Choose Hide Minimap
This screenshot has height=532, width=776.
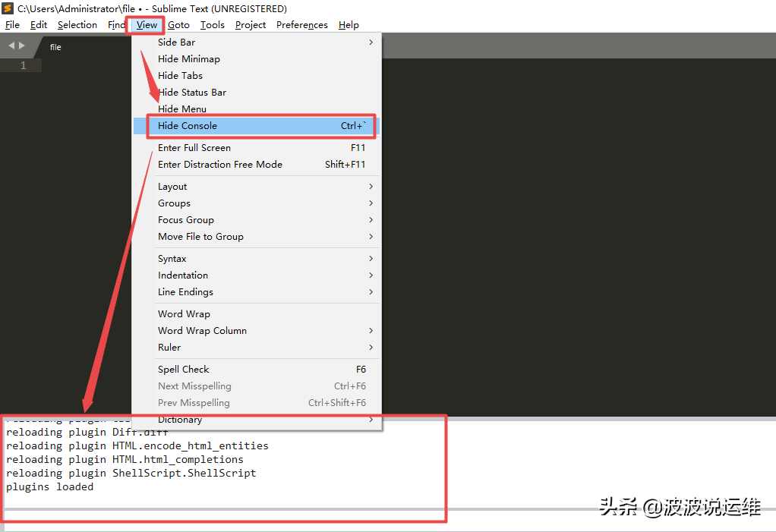coord(257,59)
